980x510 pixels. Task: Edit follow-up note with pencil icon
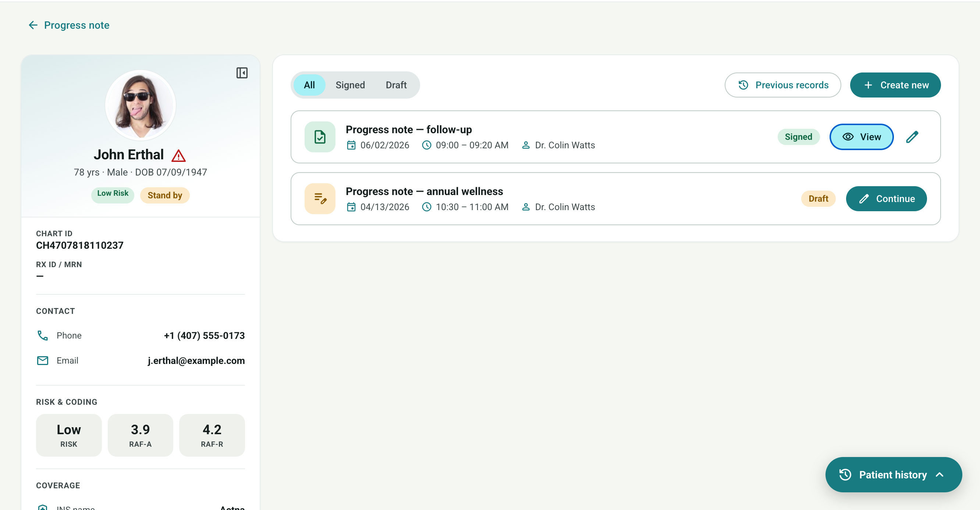coord(912,137)
